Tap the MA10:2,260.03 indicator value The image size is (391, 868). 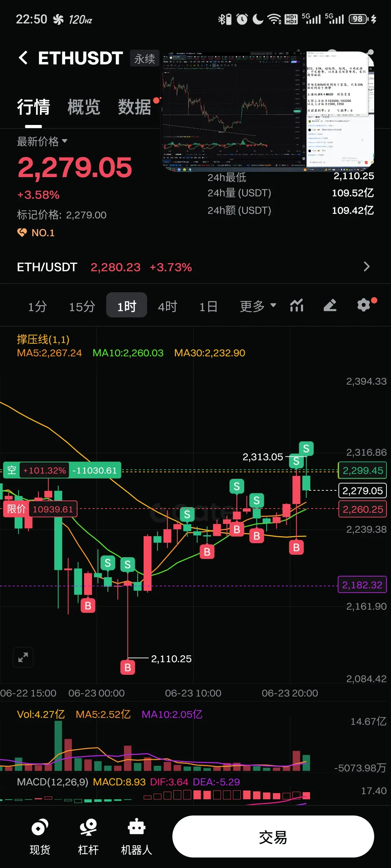[128, 353]
